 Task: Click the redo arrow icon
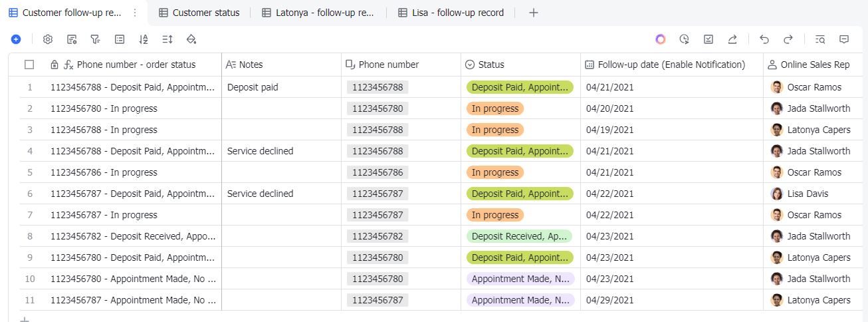point(788,39)
